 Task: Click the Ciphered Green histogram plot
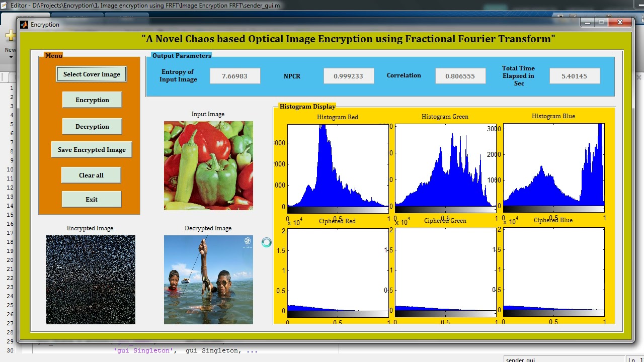(446, 271)
